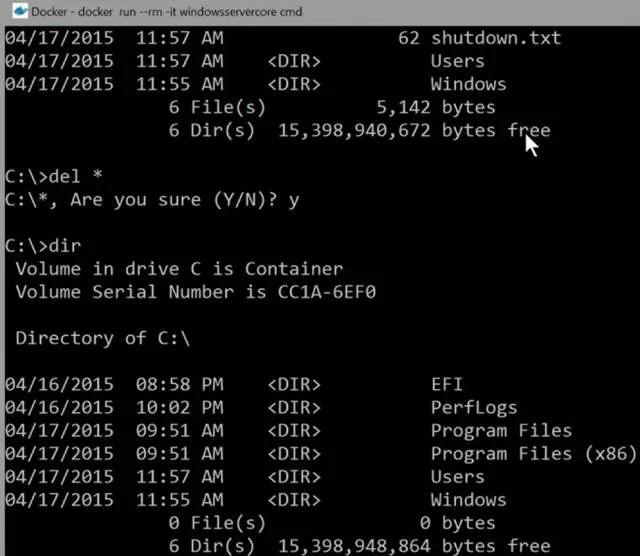Click the shutdown.txt filename in the listing

(496, 38)
